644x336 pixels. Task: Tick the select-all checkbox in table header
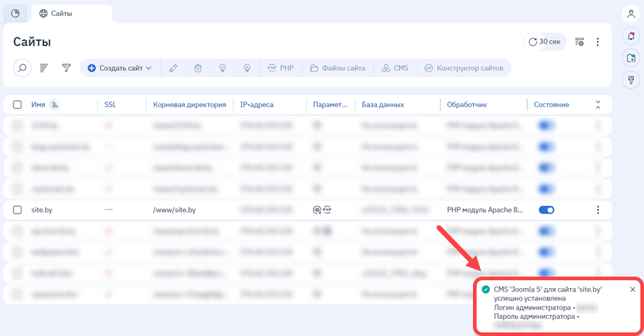point(17,104)
